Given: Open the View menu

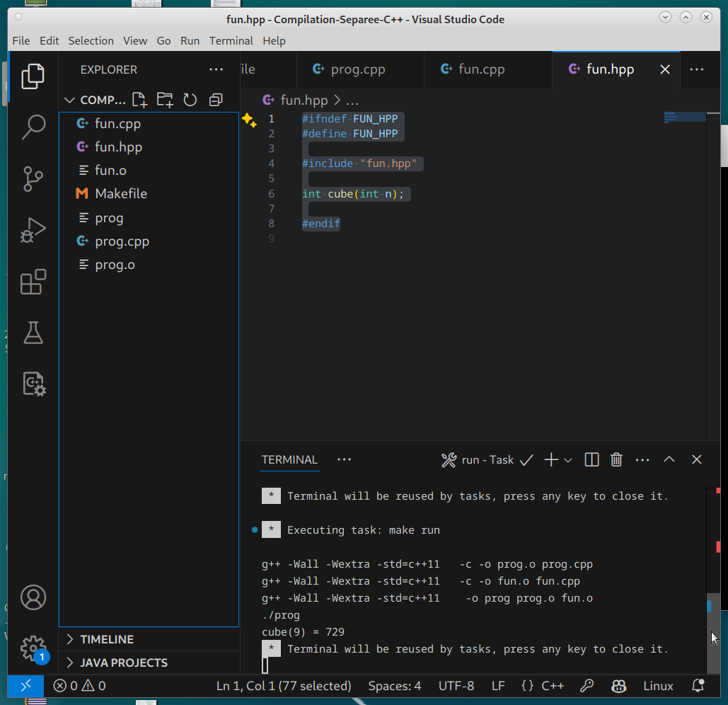Looking at the screenshot, I should pos(135,41).
